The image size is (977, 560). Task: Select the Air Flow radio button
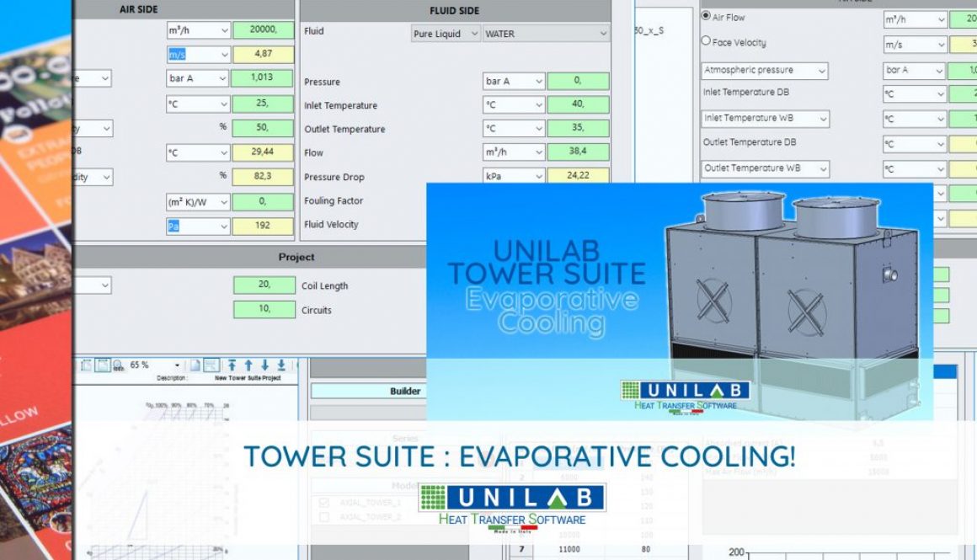(705, 17)
